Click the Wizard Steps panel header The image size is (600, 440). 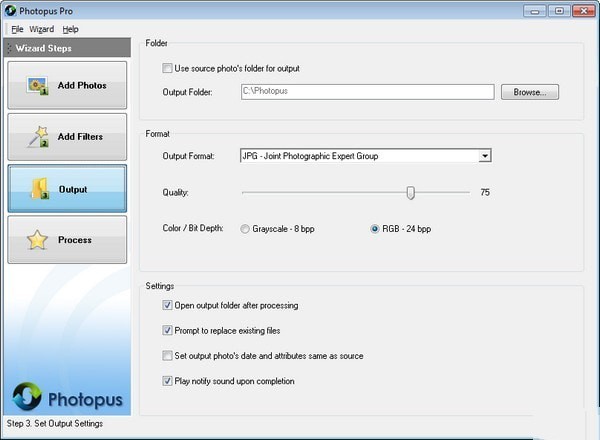[x=67, y=48]
